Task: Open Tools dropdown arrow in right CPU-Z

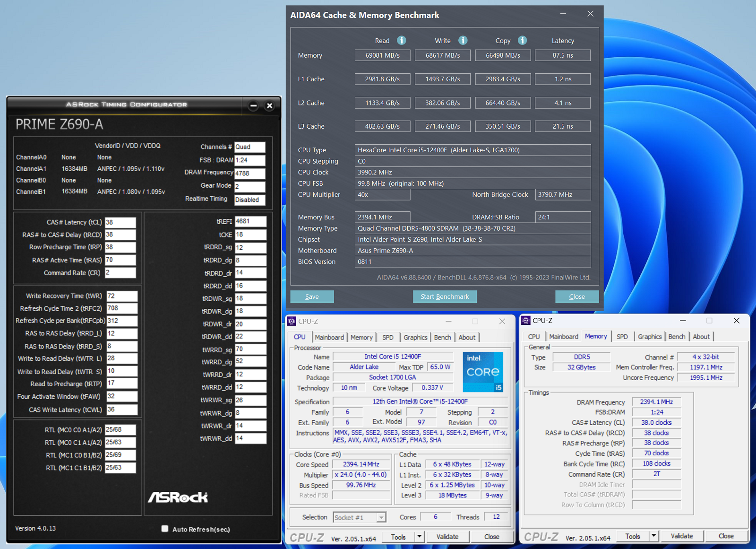Action: pos(653,536)
